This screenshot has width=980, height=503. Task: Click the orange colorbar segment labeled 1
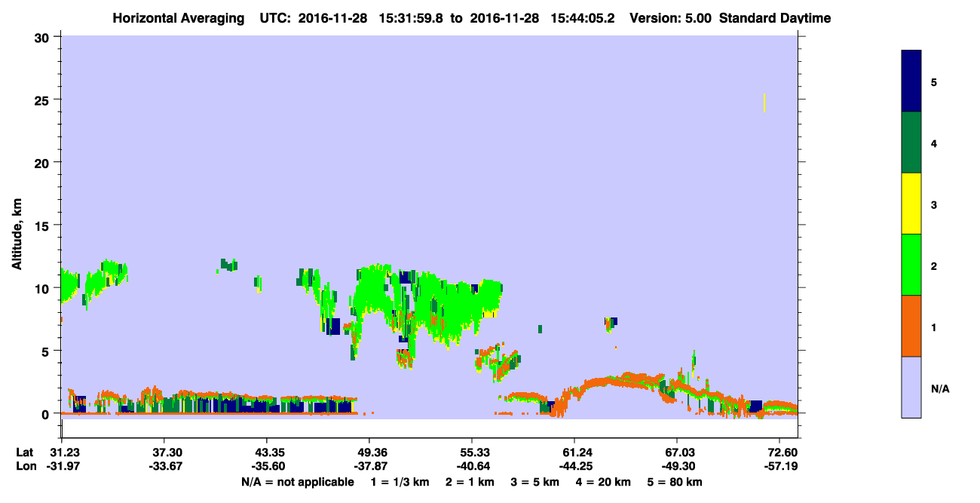911,326
